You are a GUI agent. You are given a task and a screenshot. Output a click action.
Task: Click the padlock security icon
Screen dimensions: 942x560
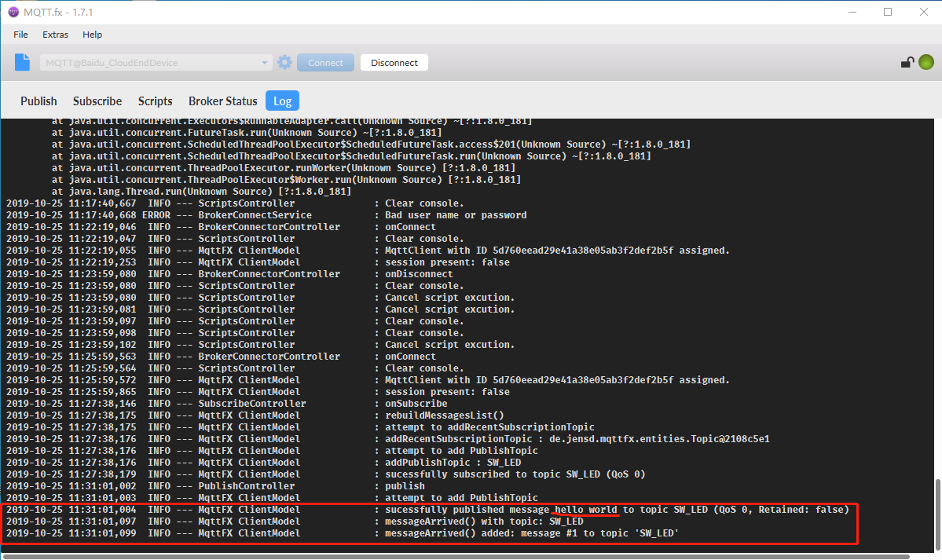click(x=907, y=62)
